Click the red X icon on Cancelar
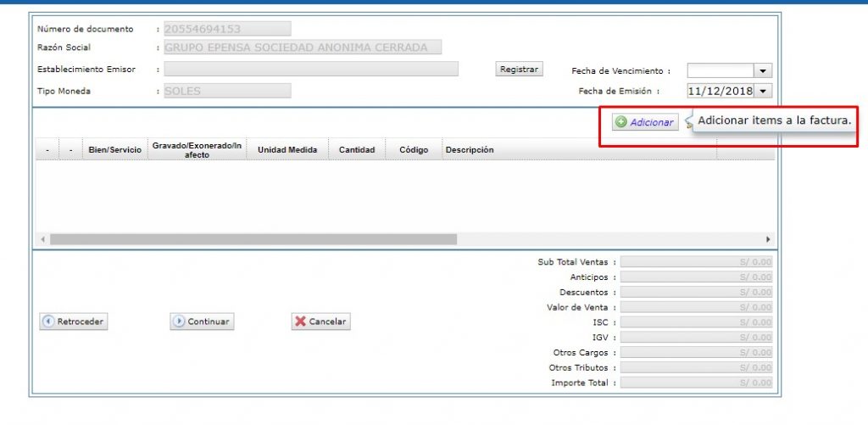 [301, 322]
